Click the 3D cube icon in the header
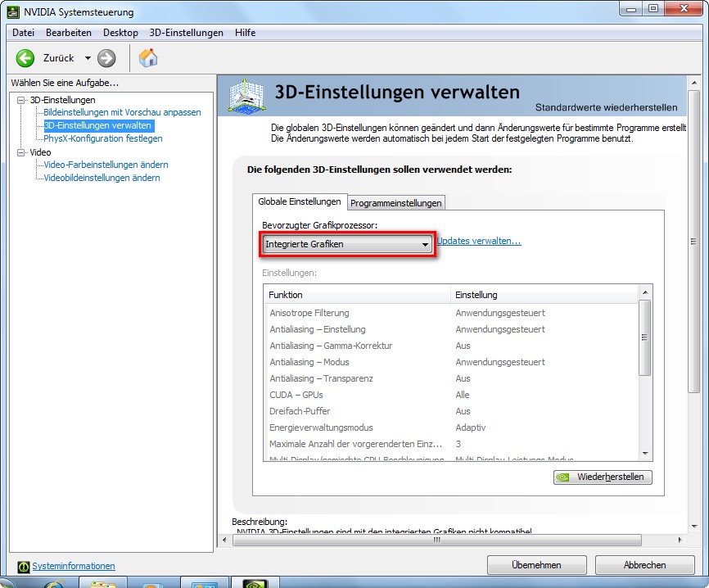Screen dimensions: 709x588 pos(246,96)
